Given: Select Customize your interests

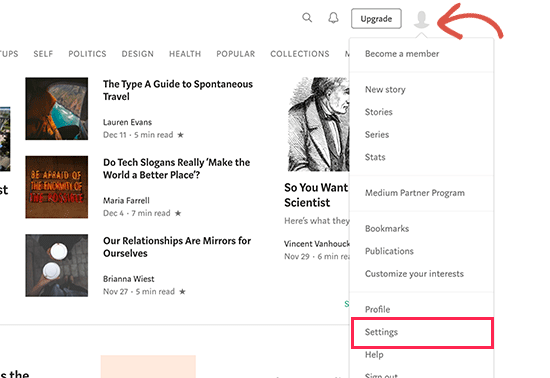Looking at the screenshot, I should click(x=414, y=274).
